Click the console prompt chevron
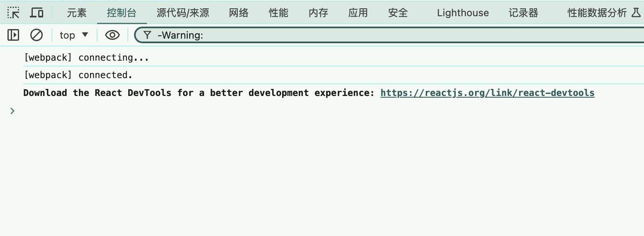 [x=12, y=111]
